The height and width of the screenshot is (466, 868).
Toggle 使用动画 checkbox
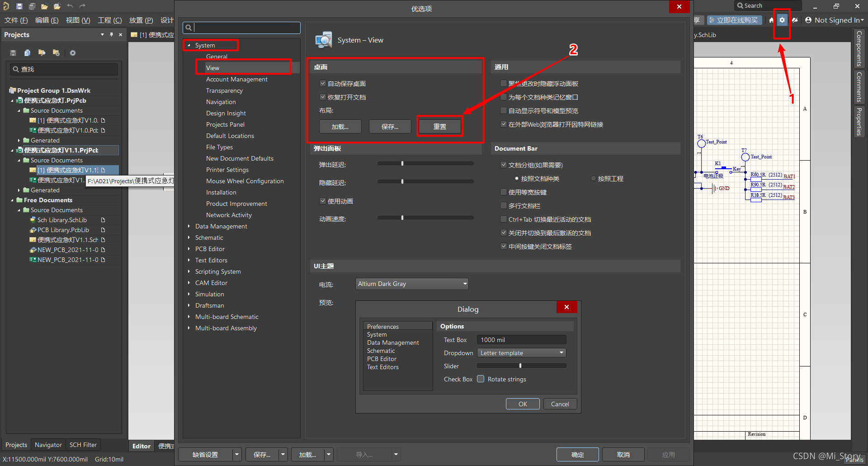coord(323,201)
